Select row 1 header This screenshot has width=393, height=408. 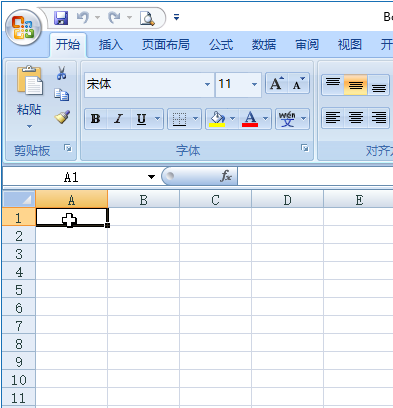tap(19, 218)
